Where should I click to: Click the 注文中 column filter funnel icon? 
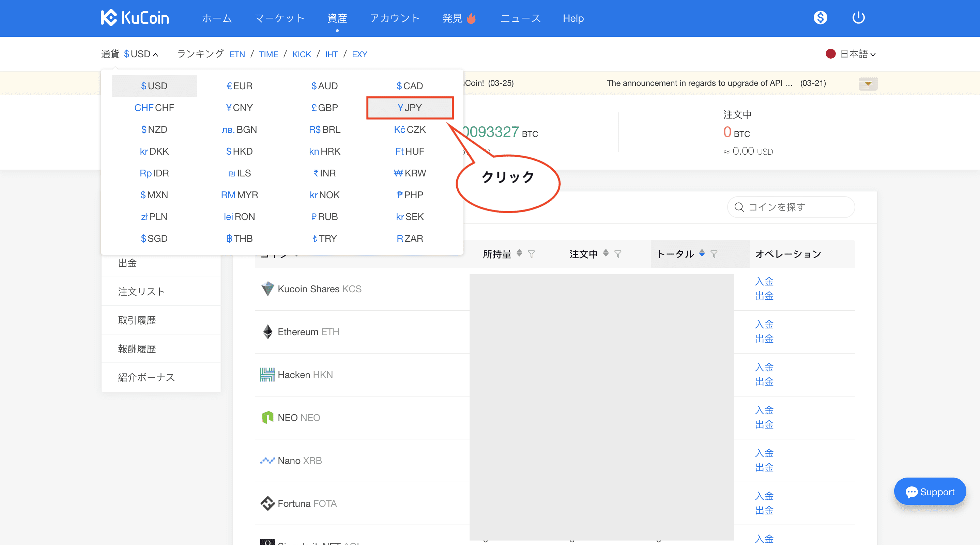[x=618, y=254]
